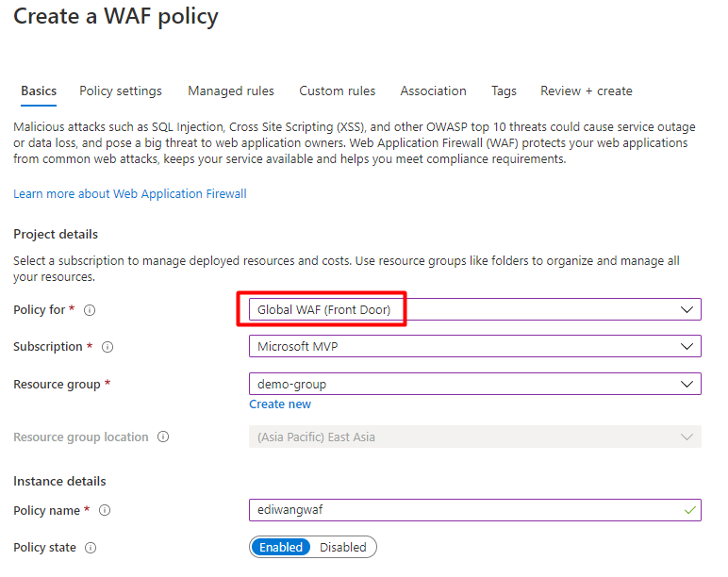Open the Resource group dropdown demo-group

pos(475,384)
